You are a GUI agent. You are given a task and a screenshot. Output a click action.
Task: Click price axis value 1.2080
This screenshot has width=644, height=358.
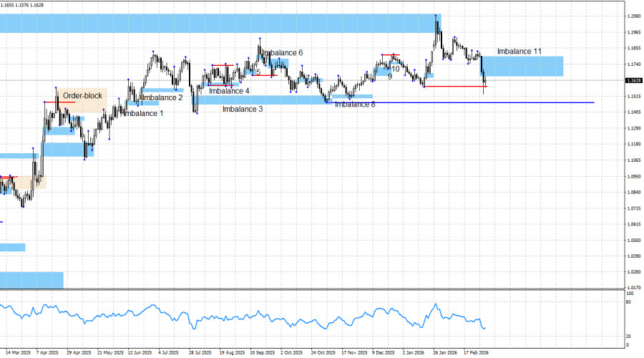point(634,16)
